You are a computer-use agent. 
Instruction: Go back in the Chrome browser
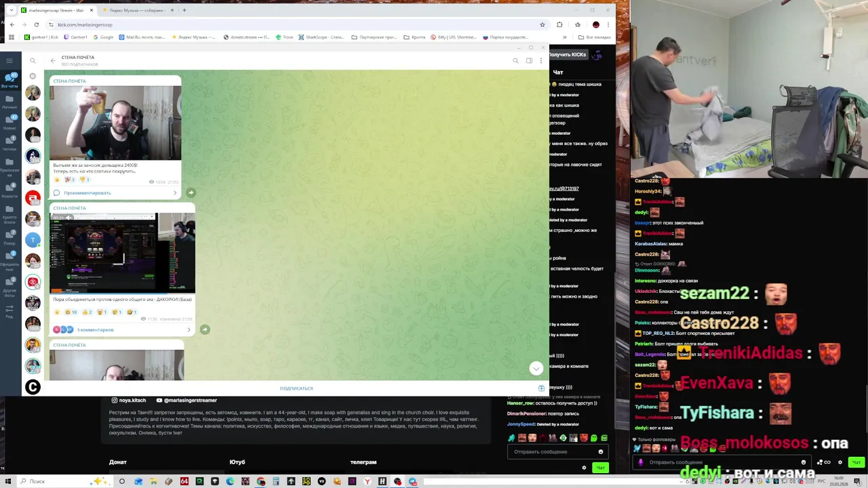click(x=12, y=24)
